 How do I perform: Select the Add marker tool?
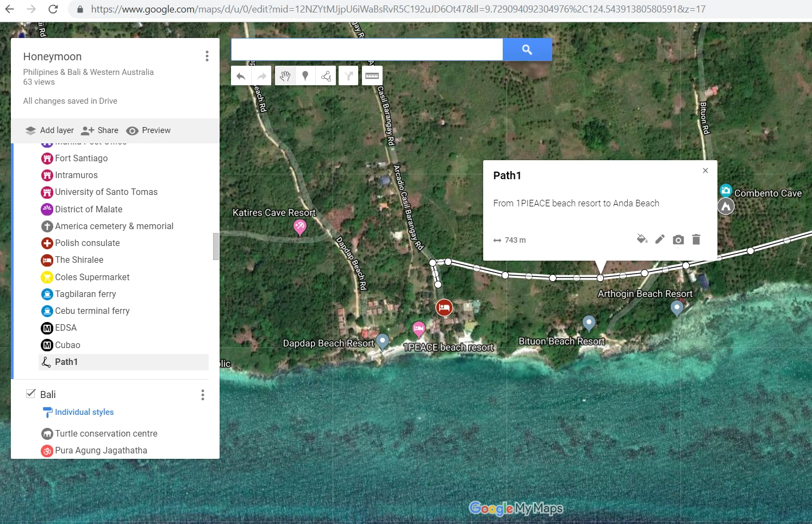305,76
